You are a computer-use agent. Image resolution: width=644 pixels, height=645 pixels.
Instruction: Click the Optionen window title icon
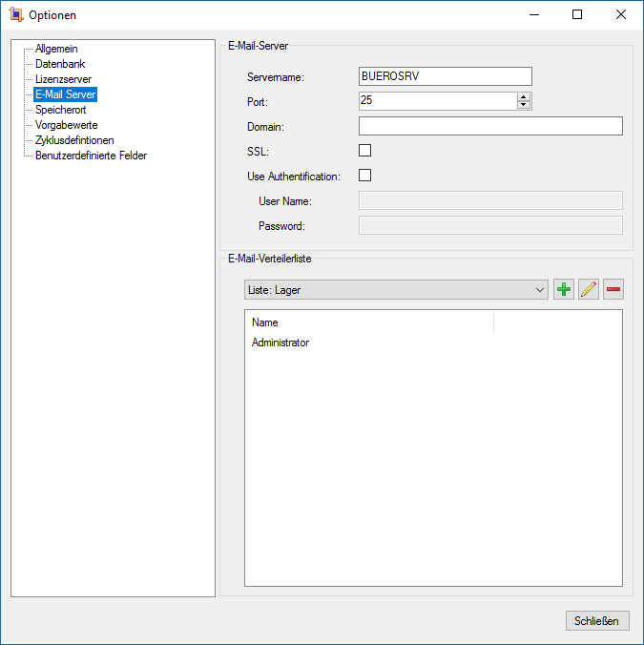coord(15,15)
